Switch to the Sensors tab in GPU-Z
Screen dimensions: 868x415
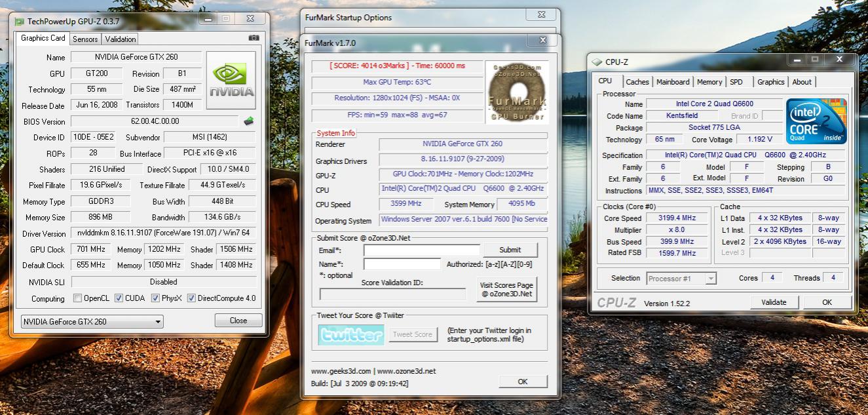click(85, 39)
